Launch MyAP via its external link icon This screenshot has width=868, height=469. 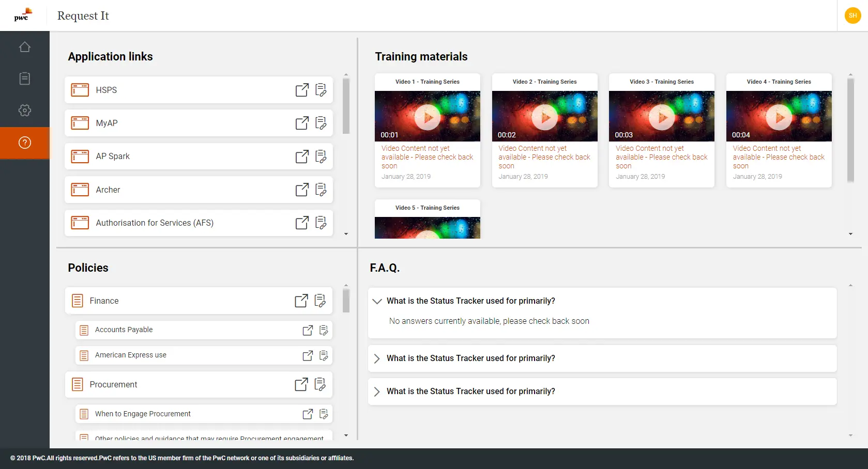coord(302,123)
